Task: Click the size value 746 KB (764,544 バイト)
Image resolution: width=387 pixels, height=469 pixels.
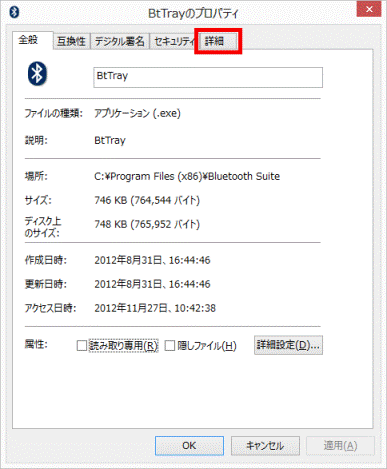Action: point(147,200)
